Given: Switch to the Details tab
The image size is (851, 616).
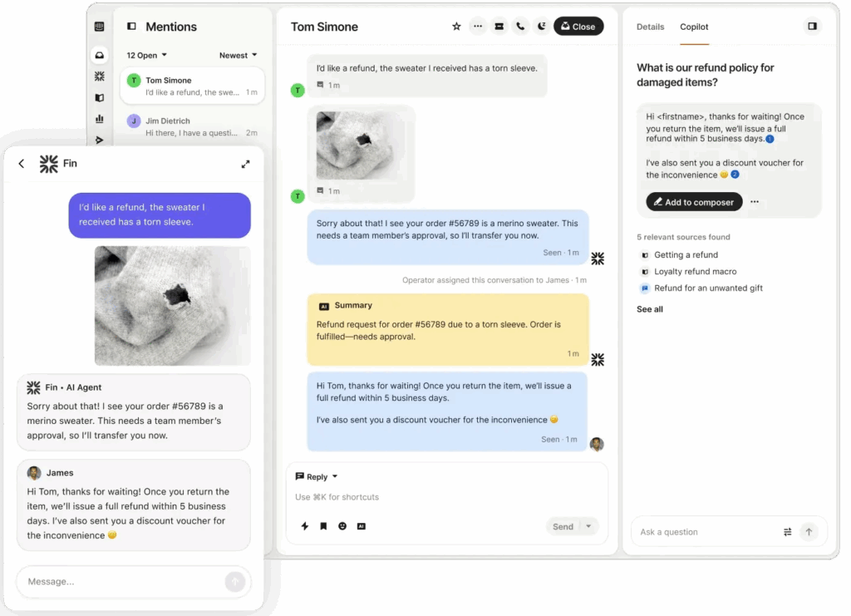Looking at the screenshot, I should [x=650, y=27].
